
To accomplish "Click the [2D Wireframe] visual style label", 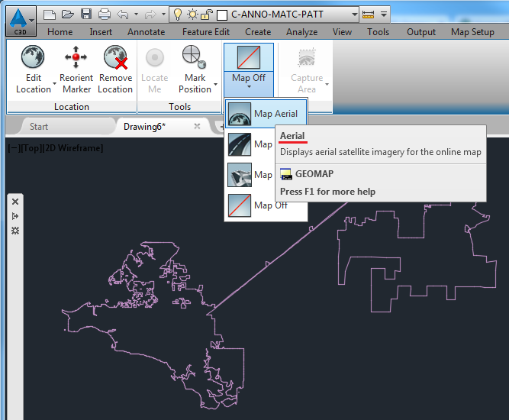I will [x=73, y=148].
